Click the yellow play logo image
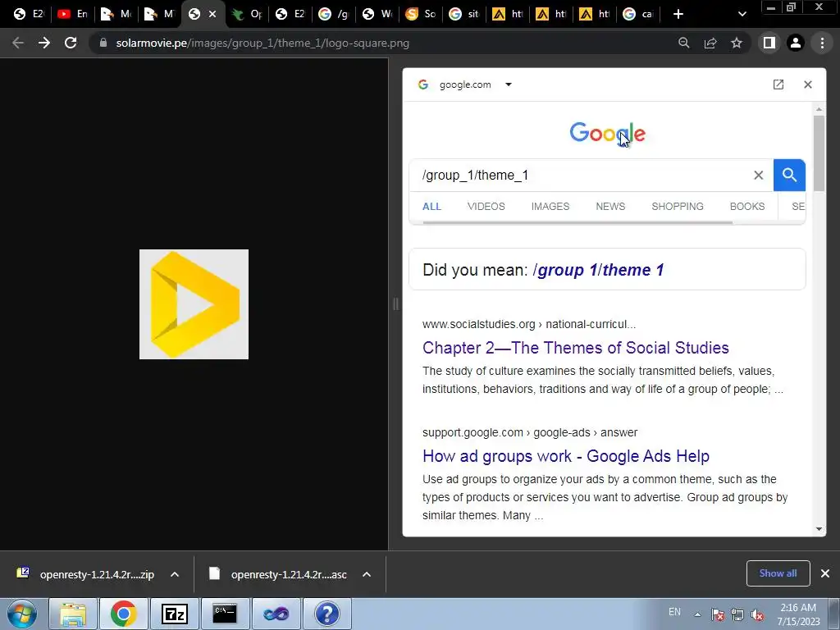840x630 pixels. click(x=194, y=304)
